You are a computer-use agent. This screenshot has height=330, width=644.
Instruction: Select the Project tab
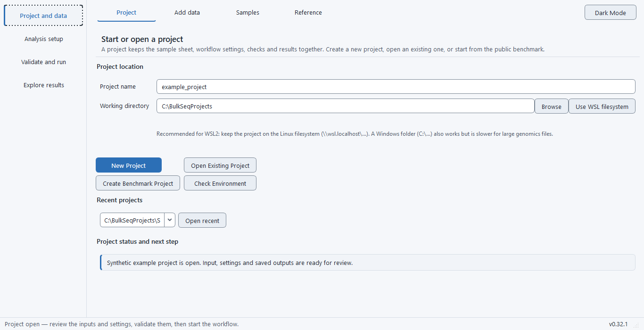point(126,13)
